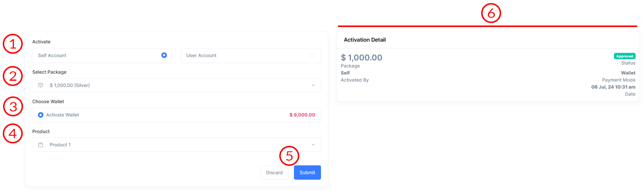Screen dimensions: 644x191
Task: Expand the Product dropdown chevron arrow
Action: click(x=313, y=145)
